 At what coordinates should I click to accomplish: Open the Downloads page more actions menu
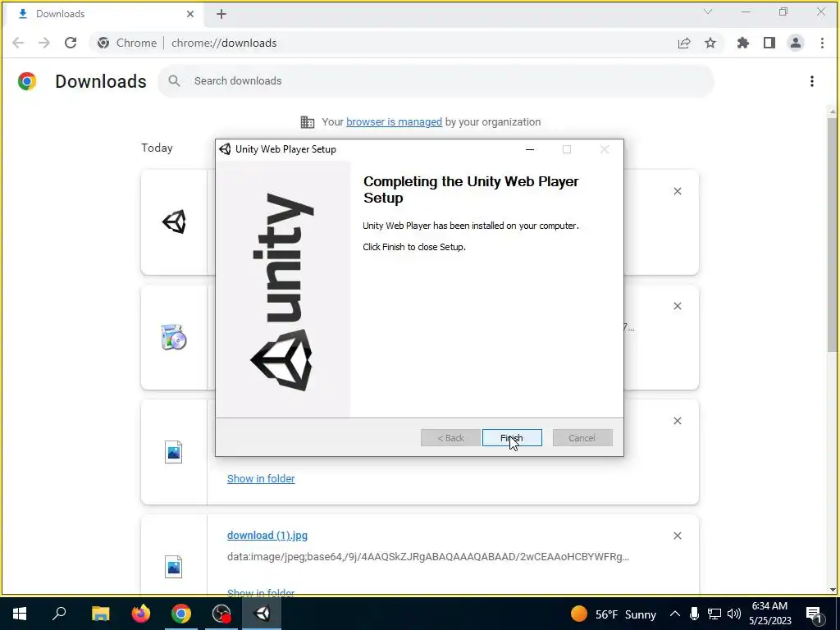[811, 81]
